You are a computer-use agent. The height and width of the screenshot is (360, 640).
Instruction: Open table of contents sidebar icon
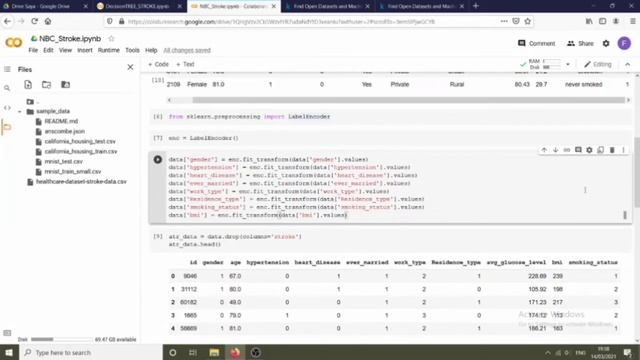[7, 69]
